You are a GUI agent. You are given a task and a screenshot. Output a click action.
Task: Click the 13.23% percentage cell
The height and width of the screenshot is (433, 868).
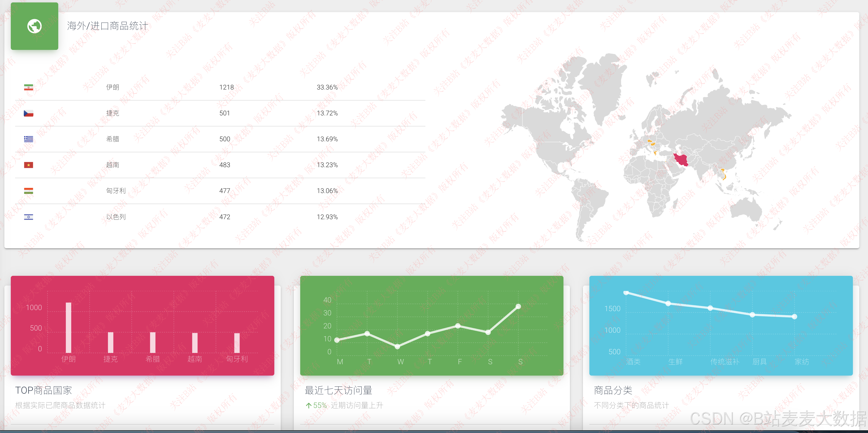coord(327,165)
